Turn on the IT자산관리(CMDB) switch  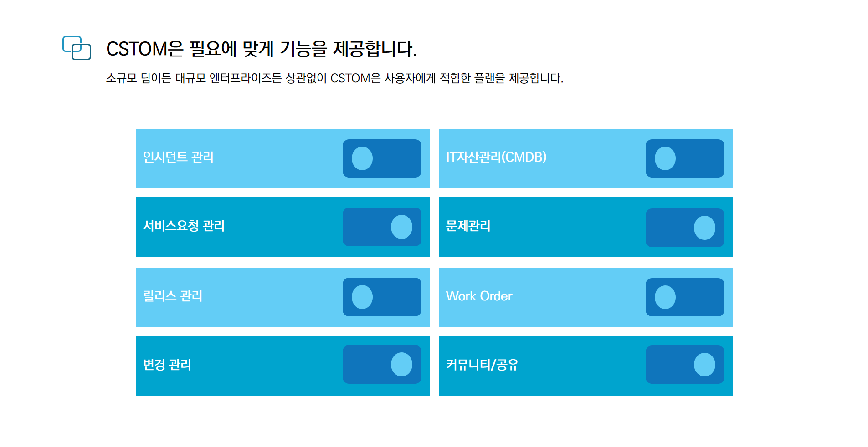[x=685, y=158]
